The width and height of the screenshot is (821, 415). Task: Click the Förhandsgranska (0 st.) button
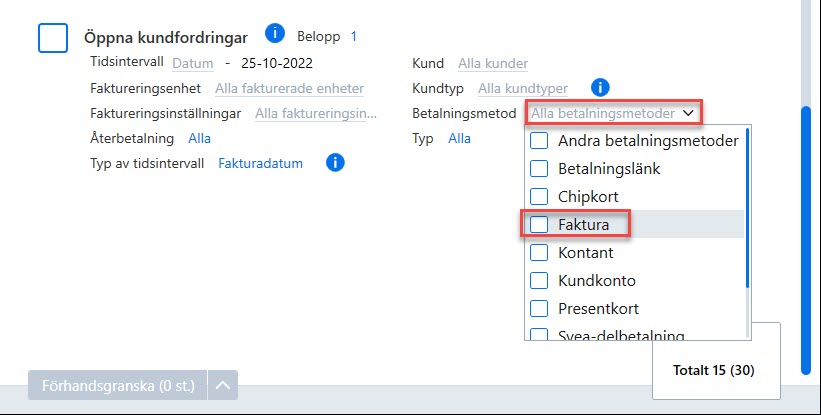118,386
